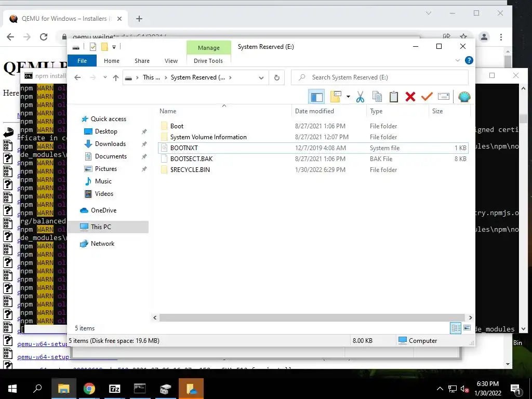Open Explorer help icon
Image resolution: width=532 pixels, height=399 pixels.
pos(469,60)
